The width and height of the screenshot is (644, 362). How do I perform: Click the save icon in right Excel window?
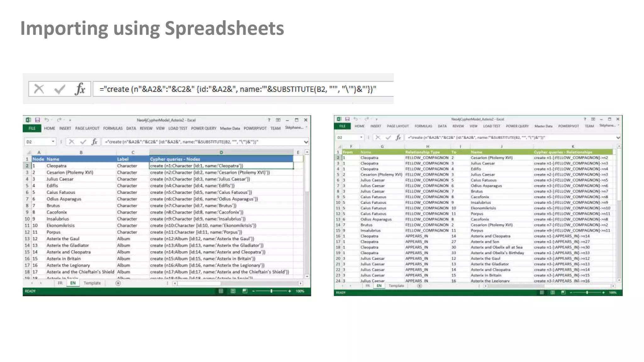click(x=347, y=119)
